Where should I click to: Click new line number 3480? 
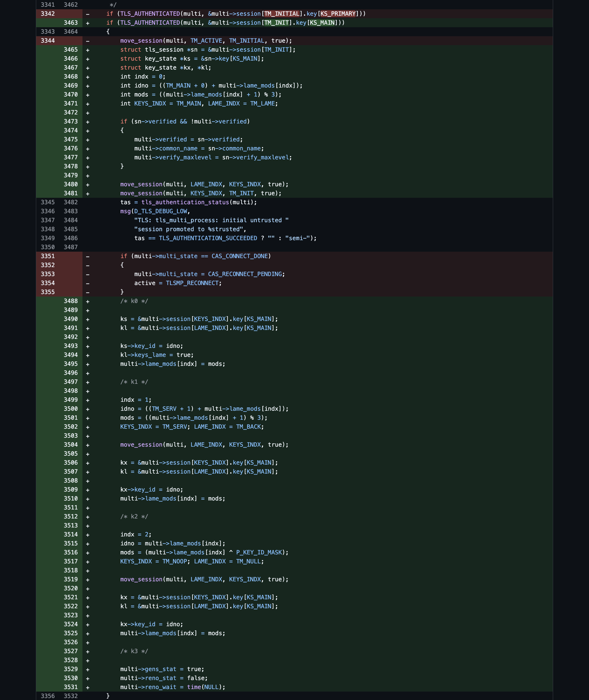pos(70,184)
